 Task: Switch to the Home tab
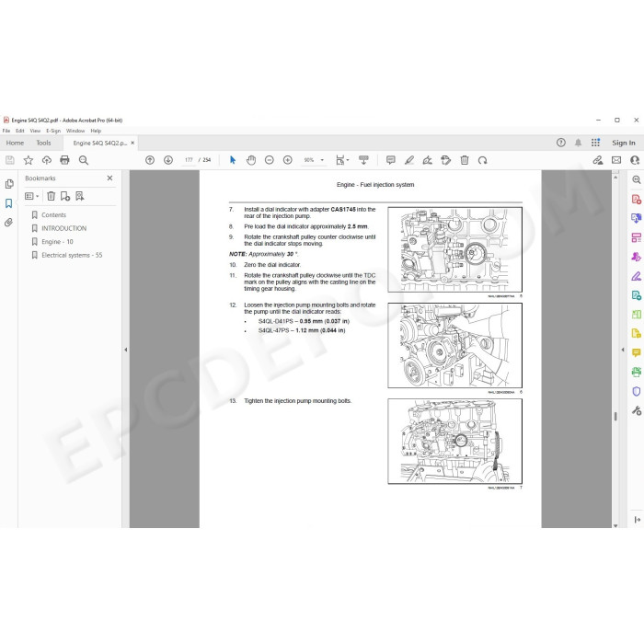tap(15, 143)
